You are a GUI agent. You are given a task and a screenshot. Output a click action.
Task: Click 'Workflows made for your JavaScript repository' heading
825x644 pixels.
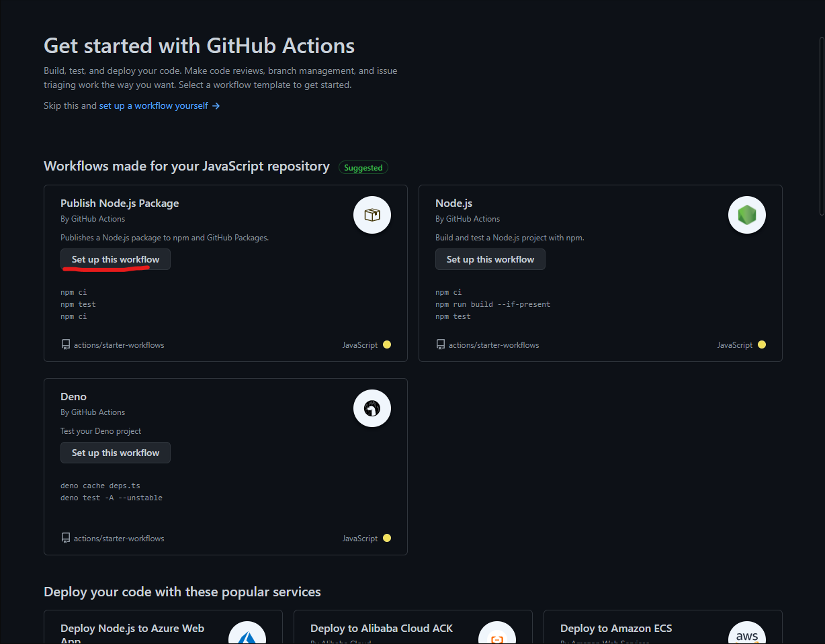(x=187, y=166)
